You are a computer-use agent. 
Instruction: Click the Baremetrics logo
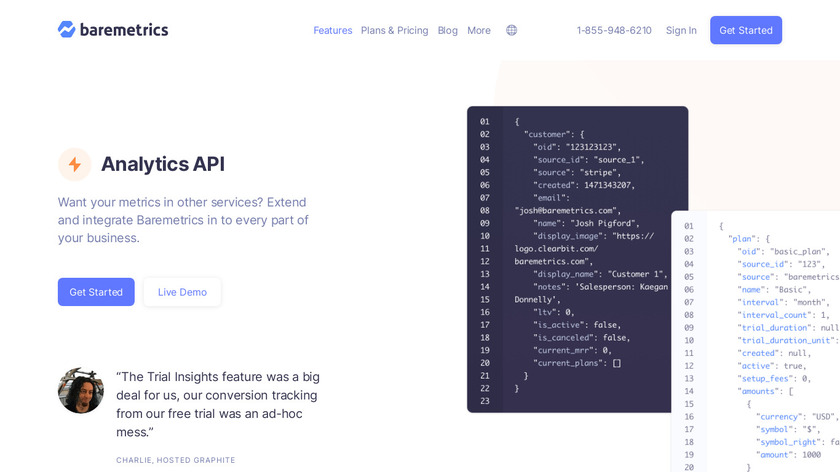click(113, 29)
